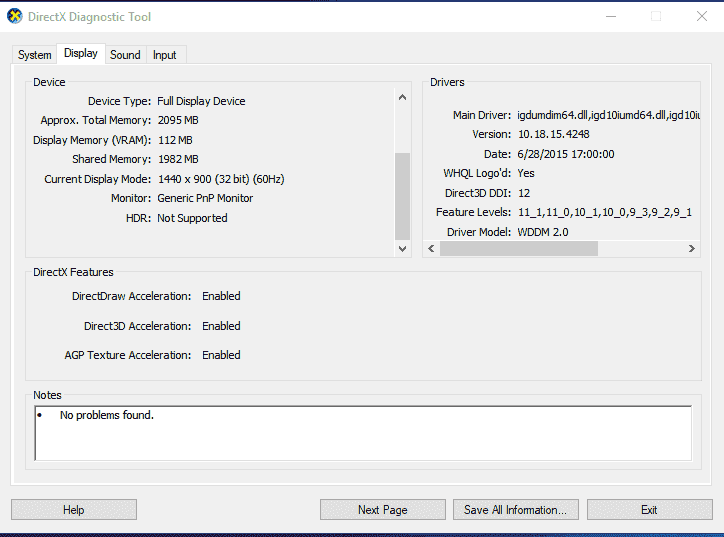The width and height of the screenshot is (724, 537).
Task: Open the Sound tab
Action: coord(125,55)
